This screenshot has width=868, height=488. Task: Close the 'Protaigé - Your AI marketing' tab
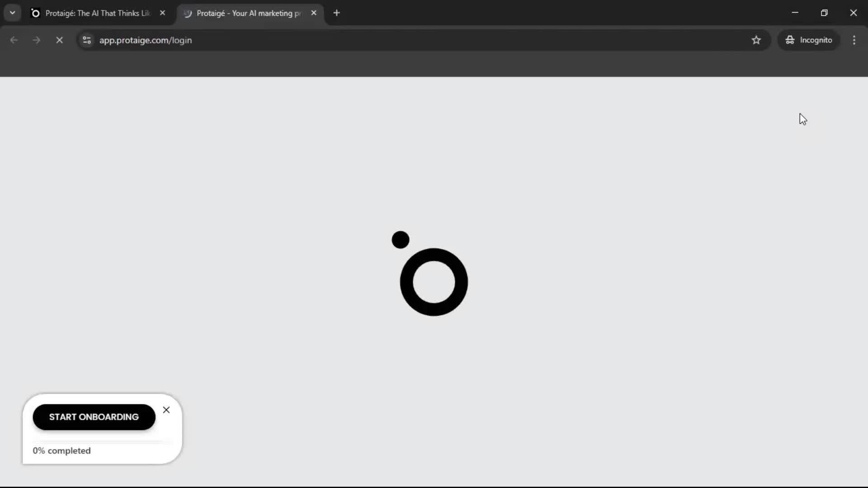tap(314, 13)
